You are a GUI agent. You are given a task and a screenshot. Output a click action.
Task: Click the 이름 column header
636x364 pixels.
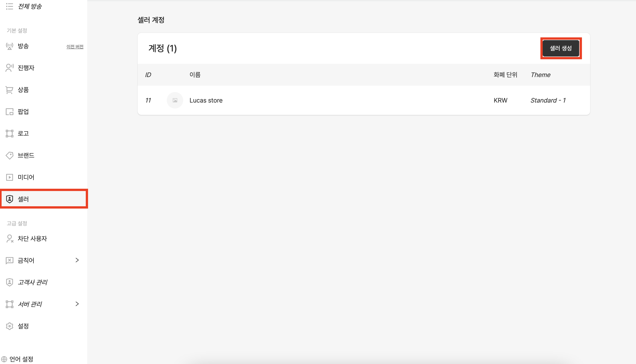(x=195, y=75)
